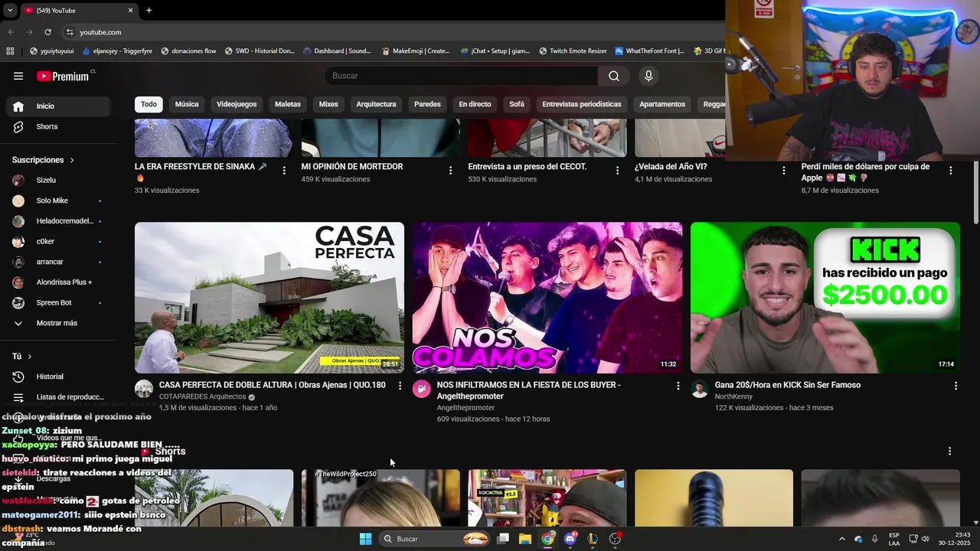Open the Twitch Emote Resizer bookmark
Image resolution: width=980 pixels, height=551 pixels.
pos(573,51)
